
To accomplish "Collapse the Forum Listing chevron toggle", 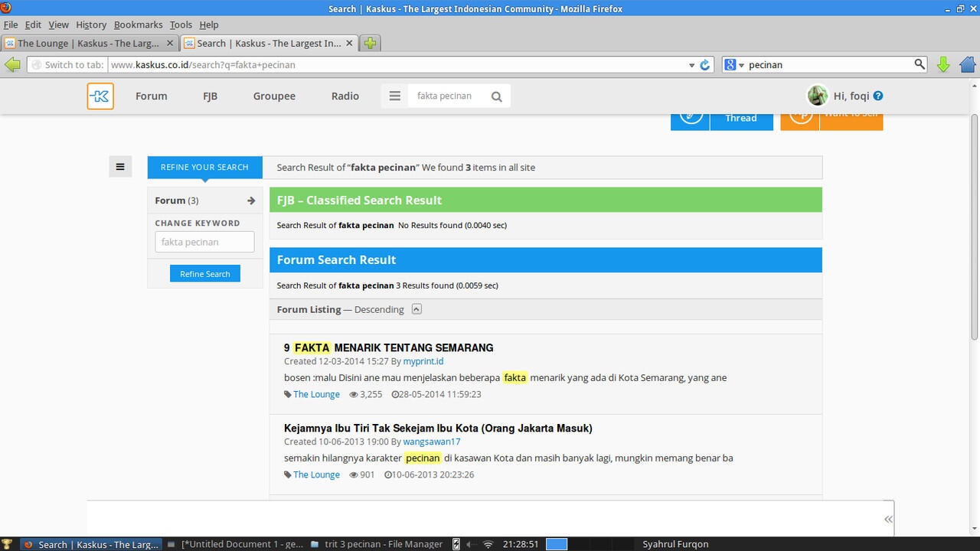I will (x=416, y=309).
